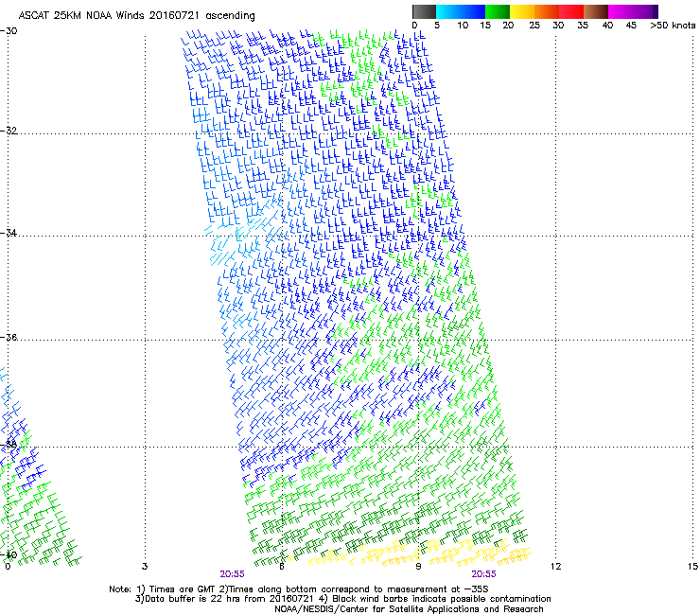Click the title 'ASCAT 25KM NOAA Winds 20160721 ascending'
Screen dimensions: 700x615
point(136,16)
